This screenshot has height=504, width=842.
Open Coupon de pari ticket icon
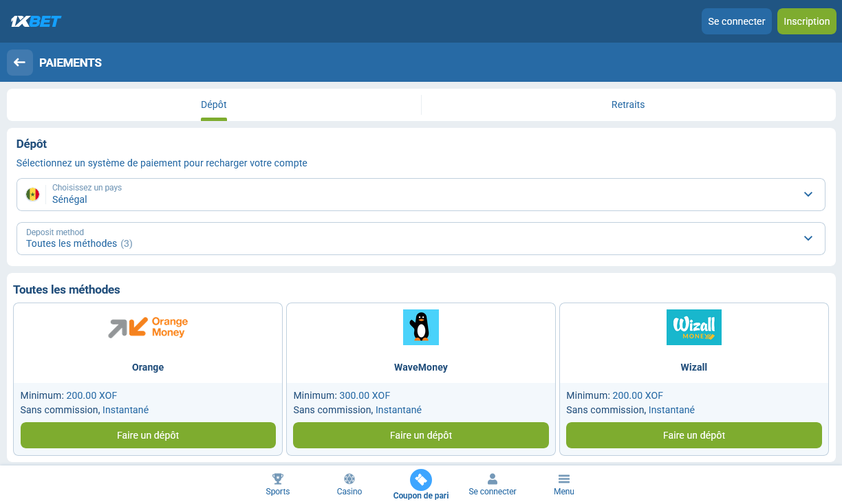tap(421, 479)
